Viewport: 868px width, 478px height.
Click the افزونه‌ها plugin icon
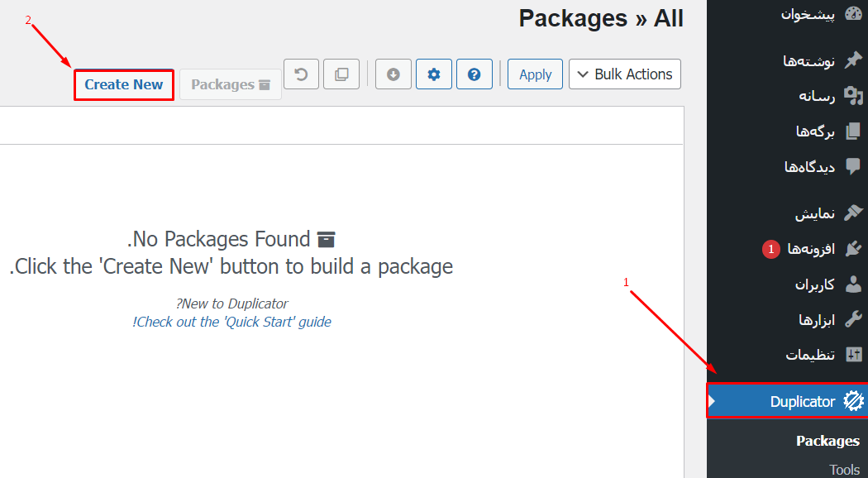853,249
